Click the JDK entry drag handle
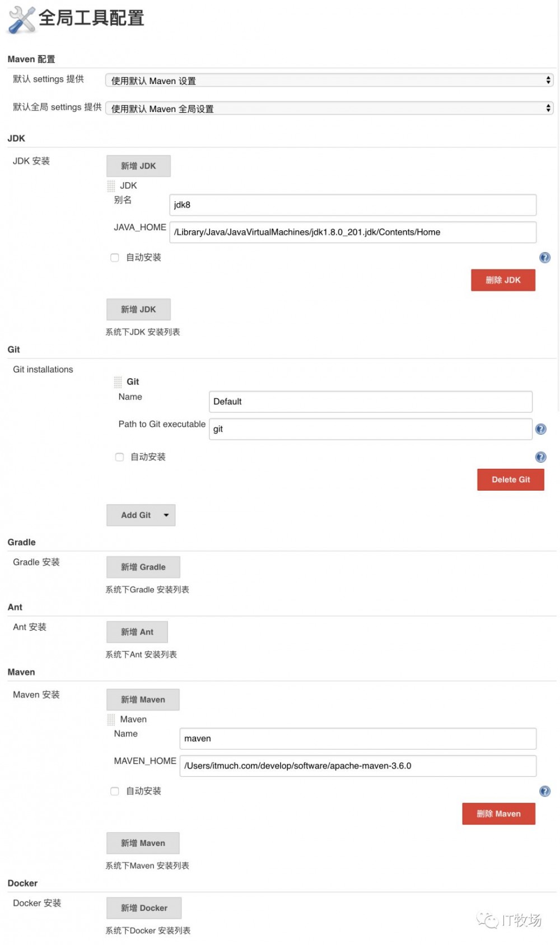This screenshot has height=945, width=560. point(111,186)
